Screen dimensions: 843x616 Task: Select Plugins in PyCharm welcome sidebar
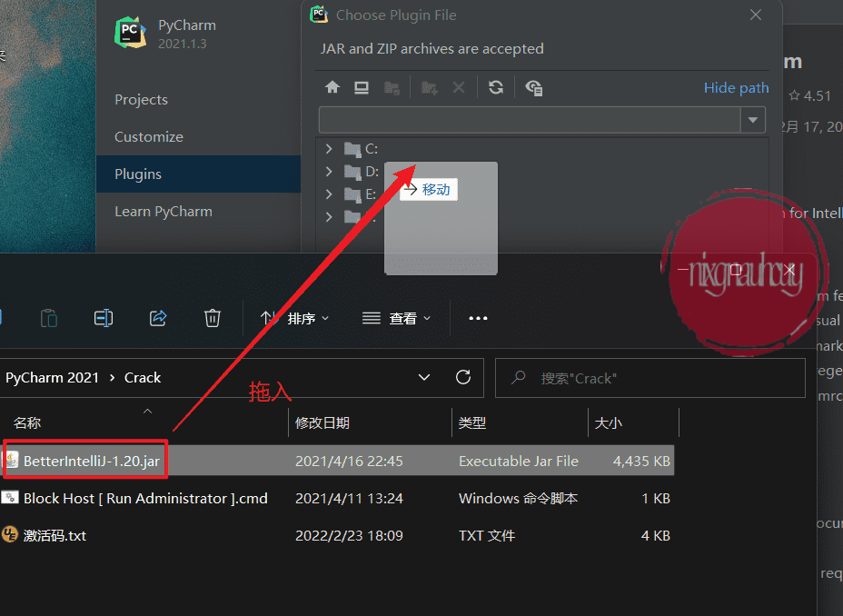coord(198,174)
